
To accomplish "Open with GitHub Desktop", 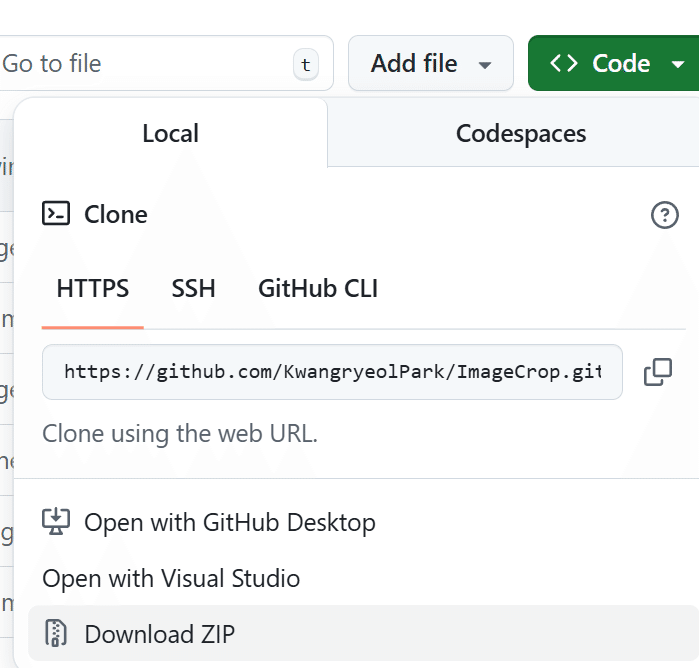I will point(230,523).
